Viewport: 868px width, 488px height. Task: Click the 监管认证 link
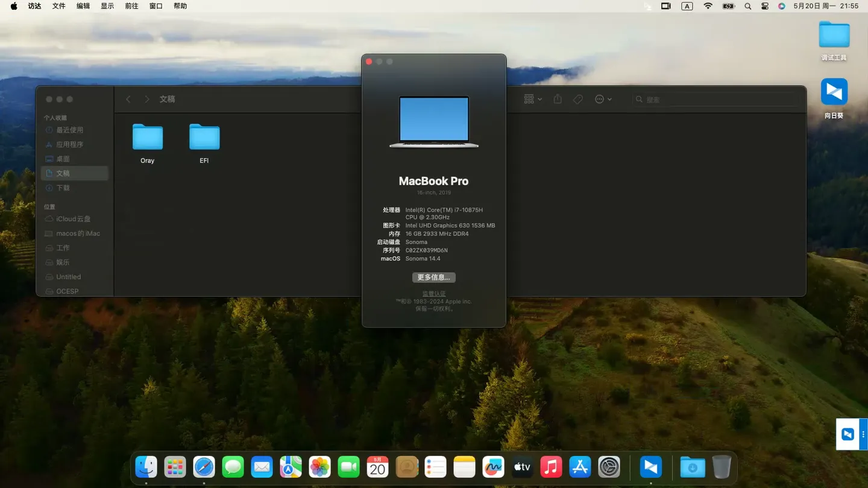(x=433, y=294)
